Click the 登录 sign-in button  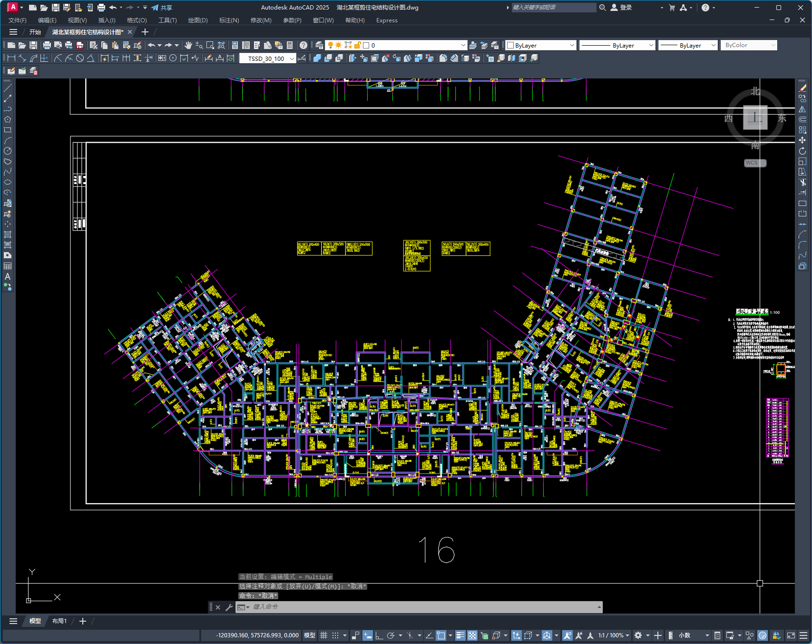(621, 8)
